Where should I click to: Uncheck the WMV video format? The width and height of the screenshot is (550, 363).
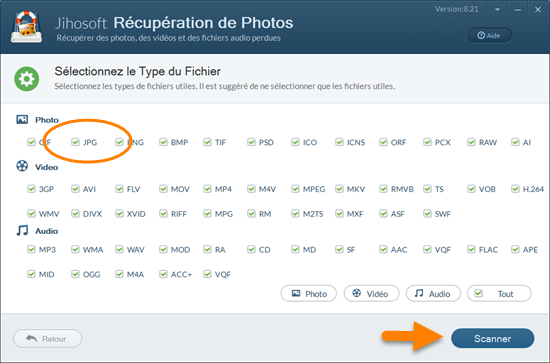click(32, 214)
